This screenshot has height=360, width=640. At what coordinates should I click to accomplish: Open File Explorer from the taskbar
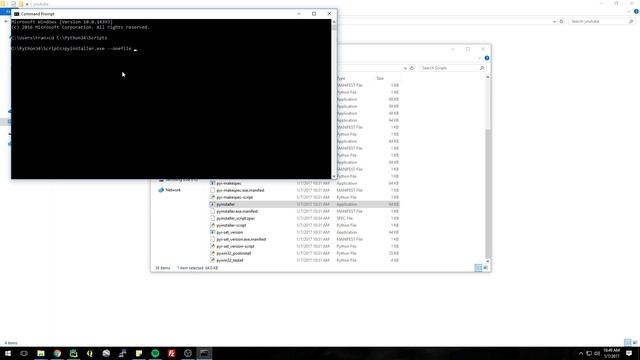[41, 353]
